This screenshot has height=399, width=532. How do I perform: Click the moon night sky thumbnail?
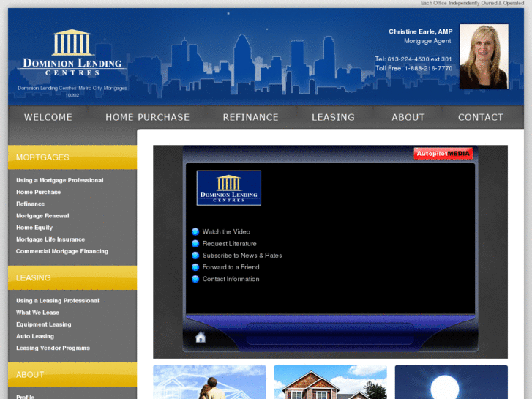(452, 382)
